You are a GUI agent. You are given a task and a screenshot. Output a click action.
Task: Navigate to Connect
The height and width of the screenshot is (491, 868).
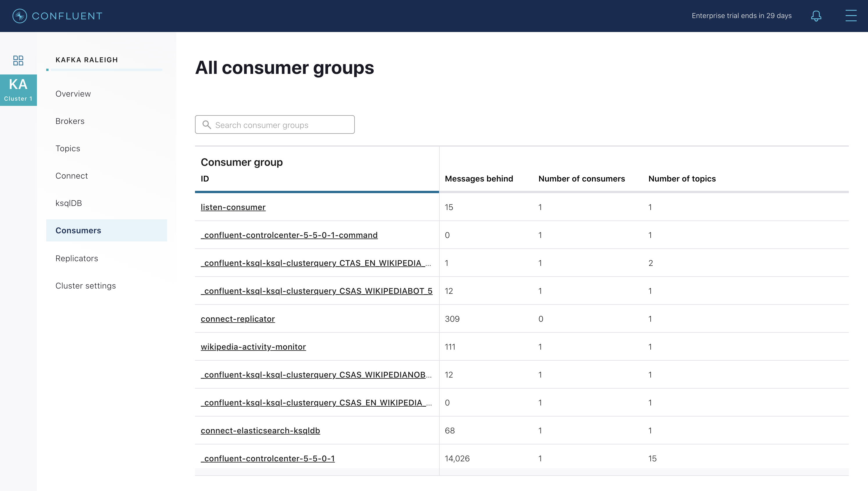pos(71,176)
